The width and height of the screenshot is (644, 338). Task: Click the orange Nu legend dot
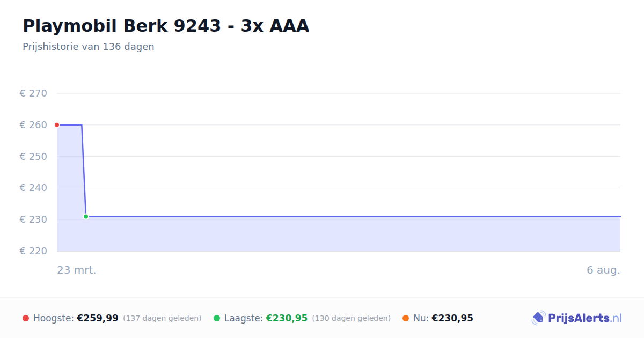pos(406,318)
